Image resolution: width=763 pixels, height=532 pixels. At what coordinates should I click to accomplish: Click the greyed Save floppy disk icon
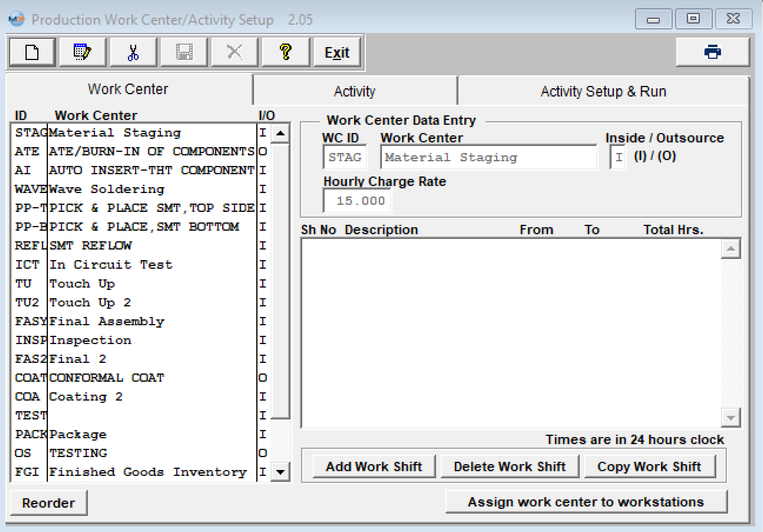click(x=184, y=52)
